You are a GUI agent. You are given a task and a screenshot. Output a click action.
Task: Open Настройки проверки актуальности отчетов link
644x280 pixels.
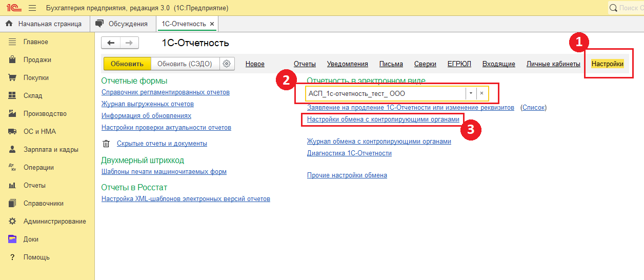[166, 127]
